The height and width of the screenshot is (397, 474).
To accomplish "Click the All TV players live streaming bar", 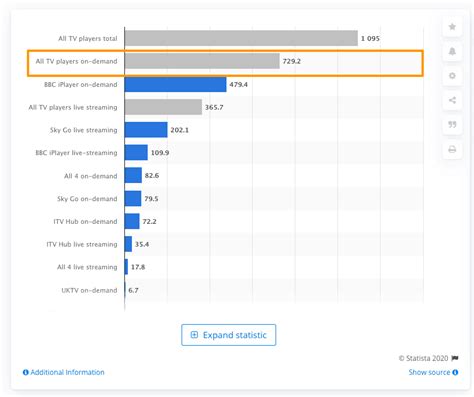I will [x=163, y=107].
